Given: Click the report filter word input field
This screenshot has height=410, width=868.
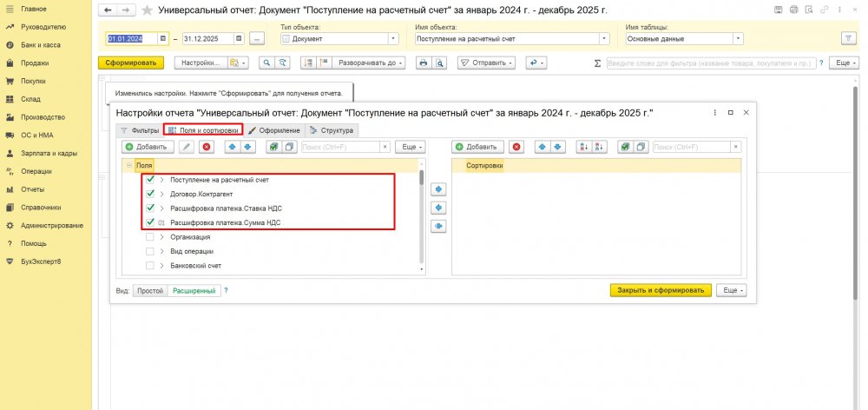Looking at the screenshot, I should pos(711,63).
